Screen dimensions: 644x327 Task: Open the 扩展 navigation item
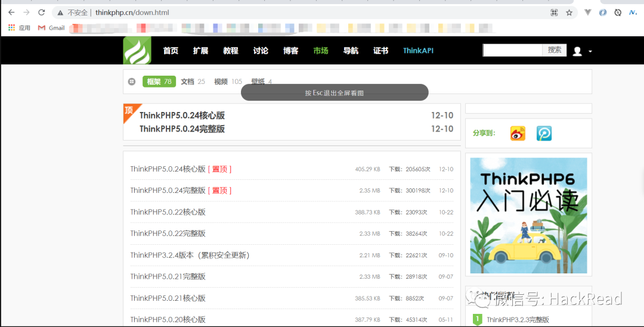click(x=200, y=51)
